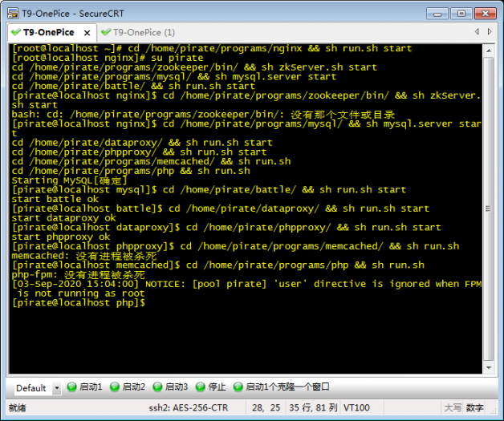Image resolution: width=504 pixels, height=421 pixels.
Task: Click the '[pirate@localhost php]$' prompt line
Action: [x=79, y=303]
